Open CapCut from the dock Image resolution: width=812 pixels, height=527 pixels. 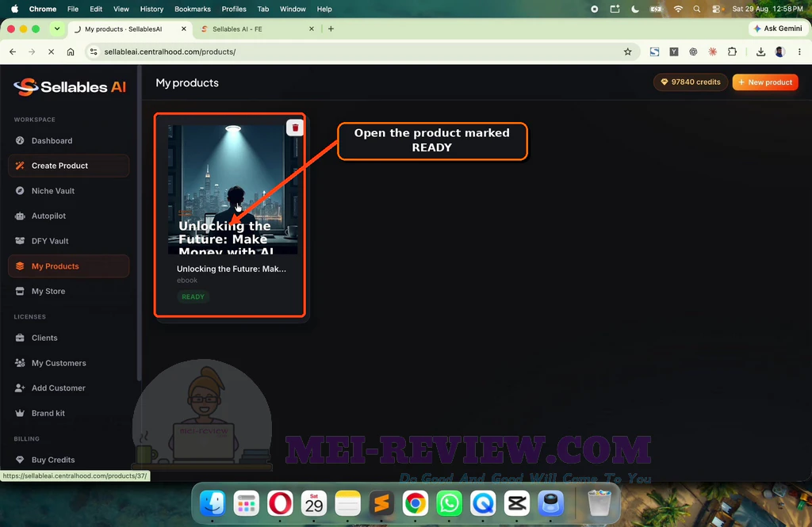[517, 503]
